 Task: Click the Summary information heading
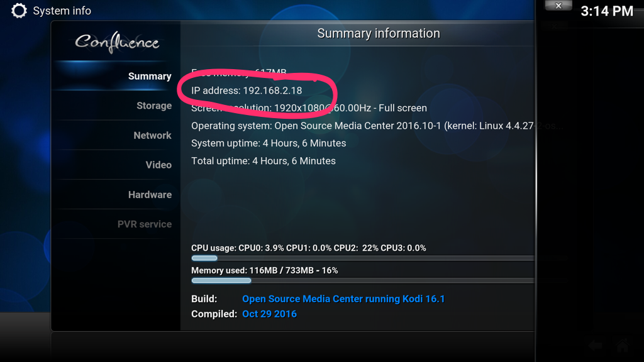[x=378, y=33]
